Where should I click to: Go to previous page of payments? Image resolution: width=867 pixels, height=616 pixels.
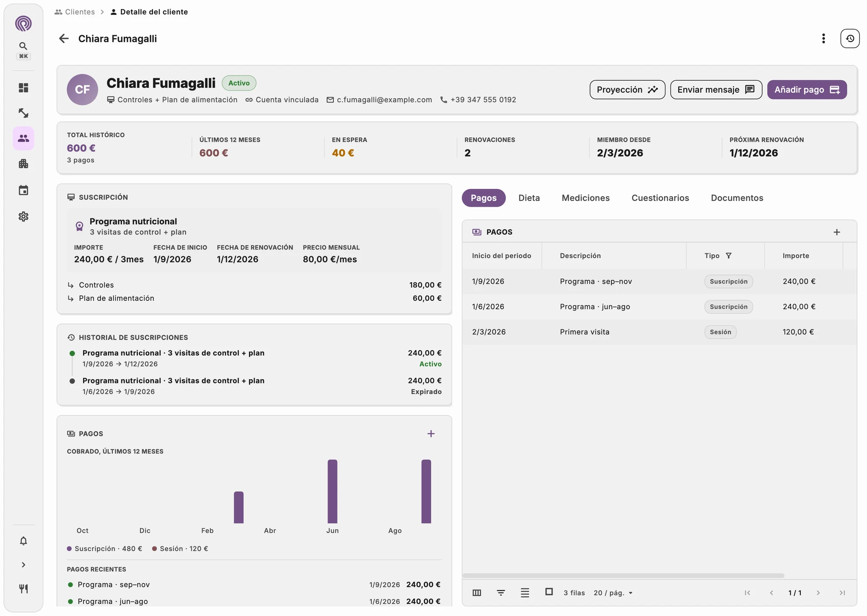(x=771, y=593)
